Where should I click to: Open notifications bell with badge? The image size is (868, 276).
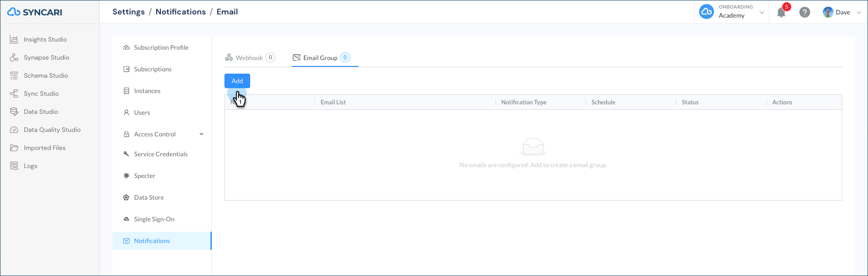(782, 12)
